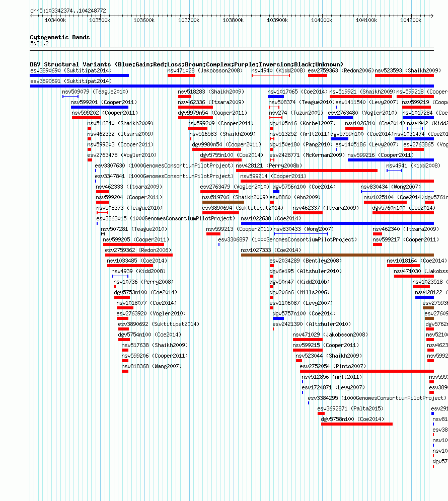Open nsv512856 (Arlt2011) variant

tap(332, 377)
